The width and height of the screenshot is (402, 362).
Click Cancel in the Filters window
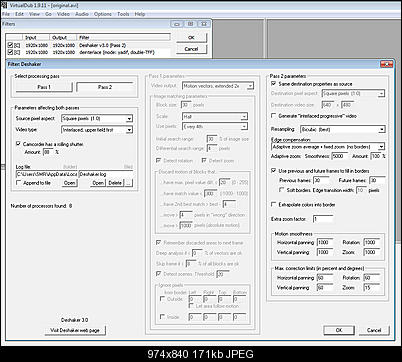click(191, 49)
